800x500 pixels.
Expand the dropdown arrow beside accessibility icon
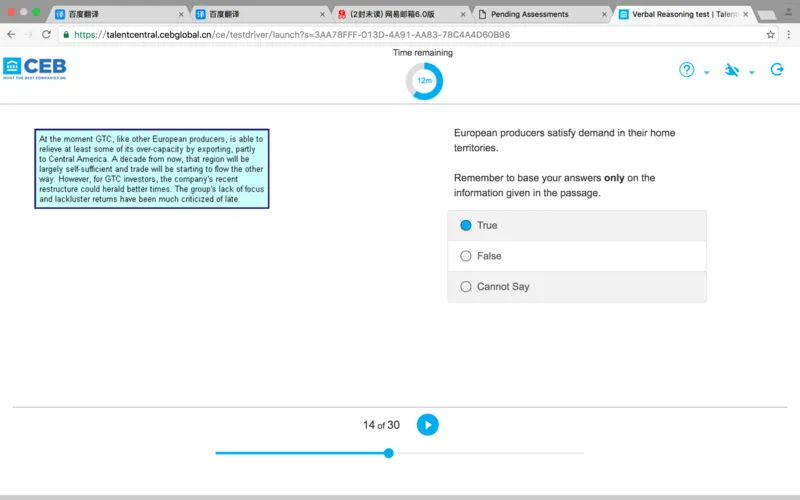[x=752, y=73]
